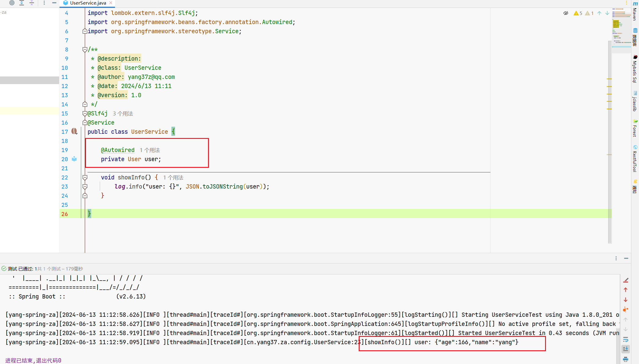Click the UserService class name on line 17

[149, 132]
